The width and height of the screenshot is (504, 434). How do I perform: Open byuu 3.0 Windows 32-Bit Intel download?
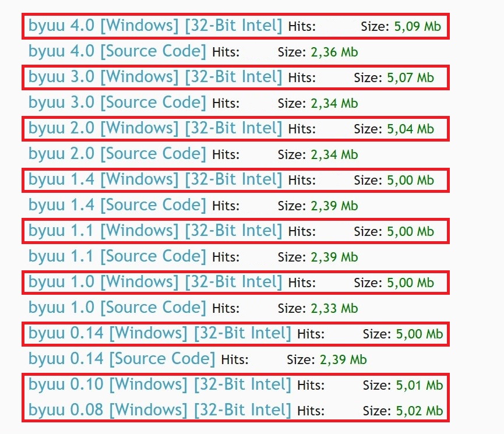155,77
